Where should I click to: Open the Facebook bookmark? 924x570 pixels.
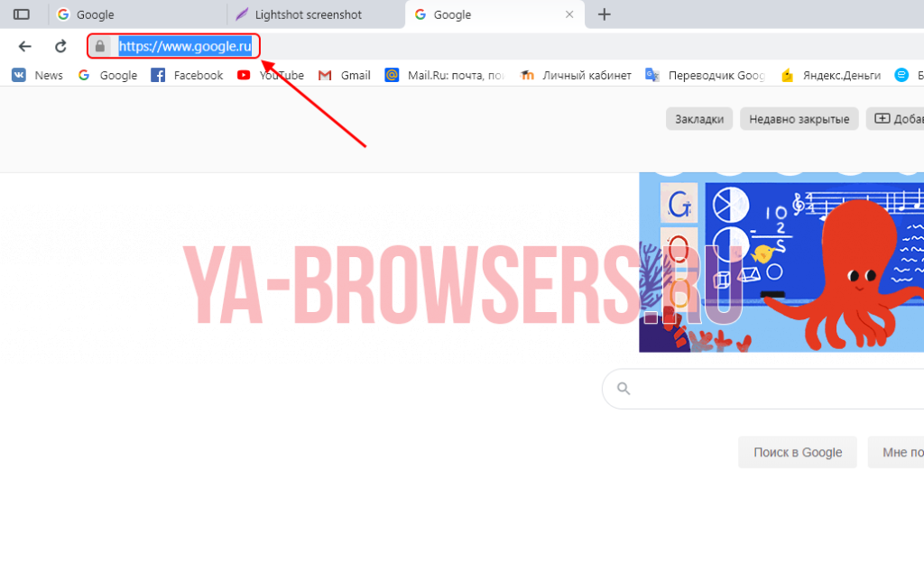click(x=188, y=75)
